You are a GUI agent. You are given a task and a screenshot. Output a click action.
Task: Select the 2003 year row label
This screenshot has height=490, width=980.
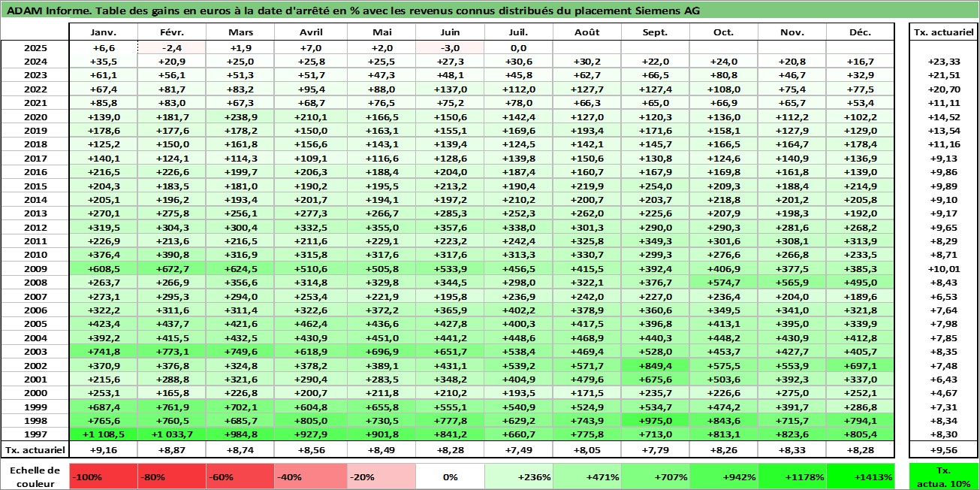pos(35,352)
